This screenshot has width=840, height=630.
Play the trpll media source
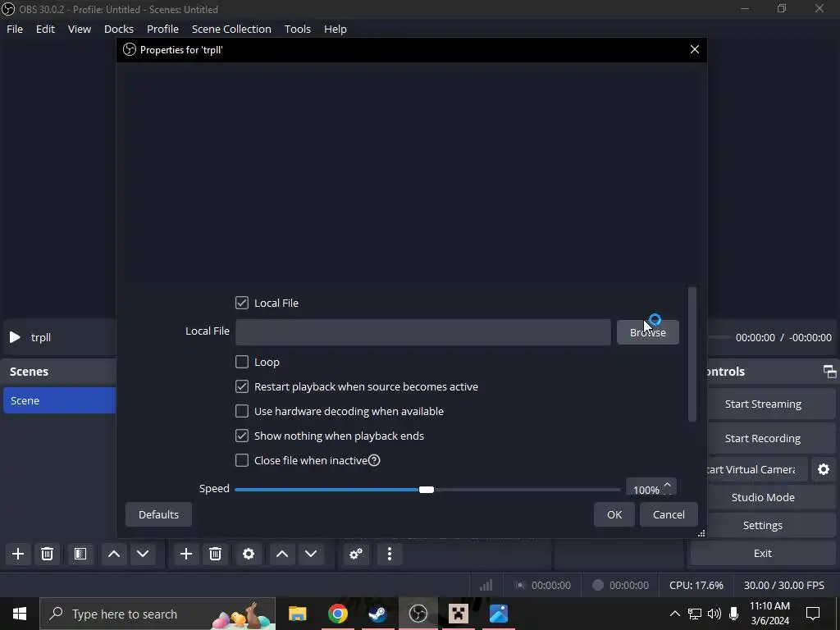[x=15, y=337]
